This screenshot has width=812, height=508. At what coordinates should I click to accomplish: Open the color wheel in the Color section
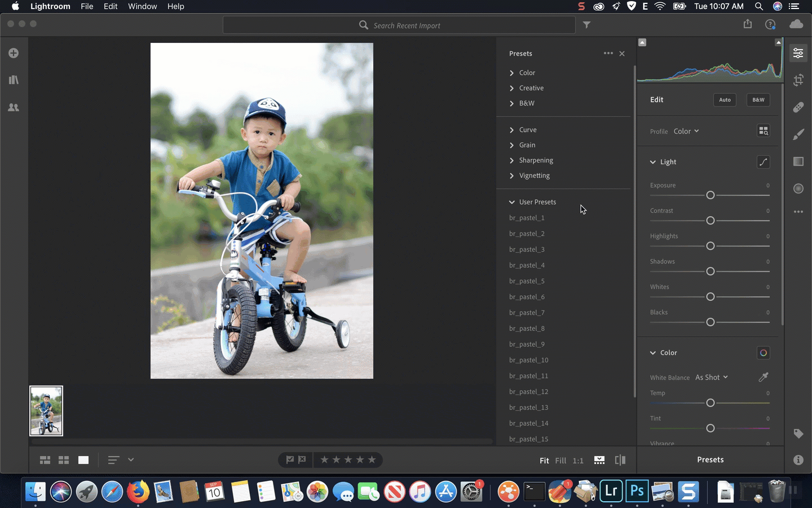(x=764, y=353)
